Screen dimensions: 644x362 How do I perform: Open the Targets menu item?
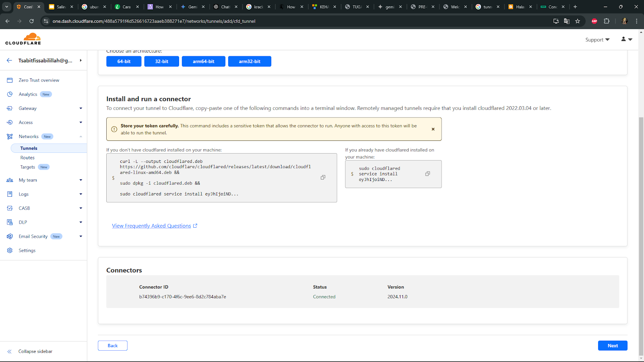[28, 167]
